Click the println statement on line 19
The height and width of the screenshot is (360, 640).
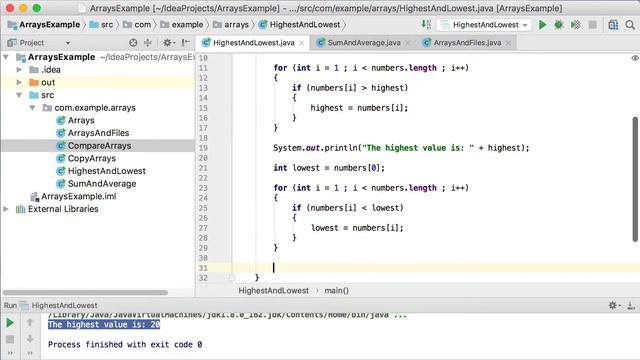point(401,148)
